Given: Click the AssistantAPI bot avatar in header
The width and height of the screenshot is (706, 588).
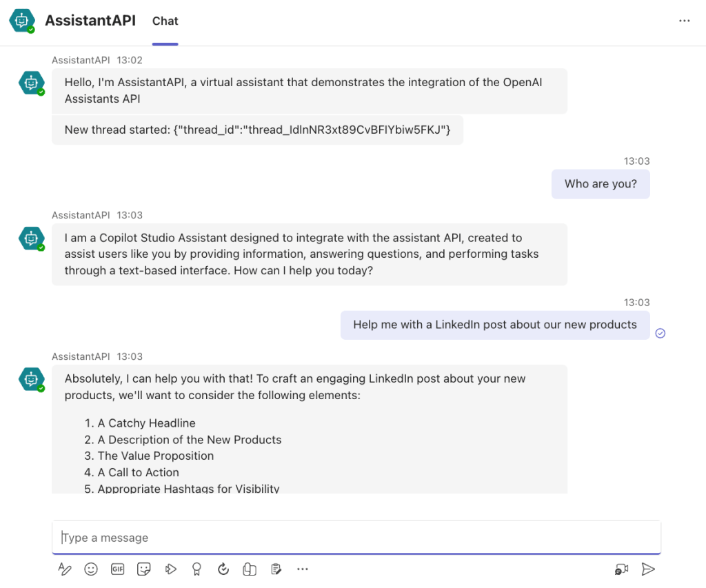Looking at the screenshot, I should (22, 21).
